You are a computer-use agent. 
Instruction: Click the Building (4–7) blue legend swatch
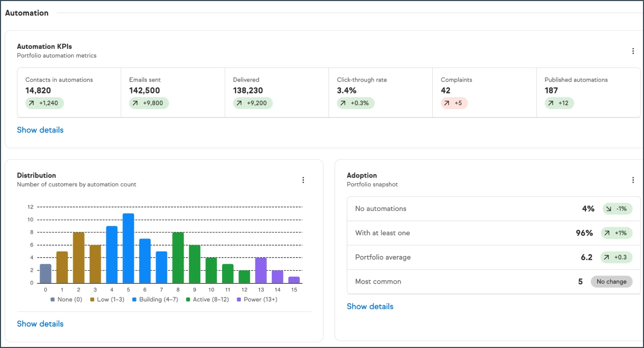tap(134, 300)
